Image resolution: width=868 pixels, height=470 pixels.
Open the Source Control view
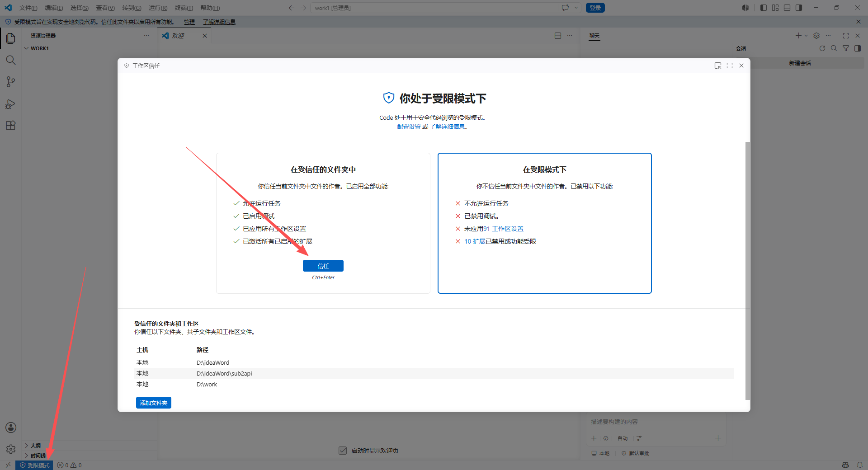coord(11,82)
